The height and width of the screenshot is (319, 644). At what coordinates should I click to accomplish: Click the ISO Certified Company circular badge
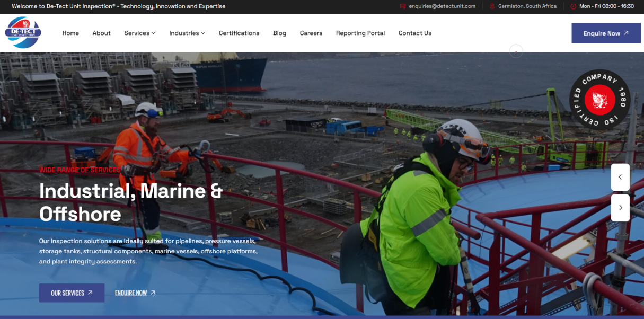tap(599, 100)
